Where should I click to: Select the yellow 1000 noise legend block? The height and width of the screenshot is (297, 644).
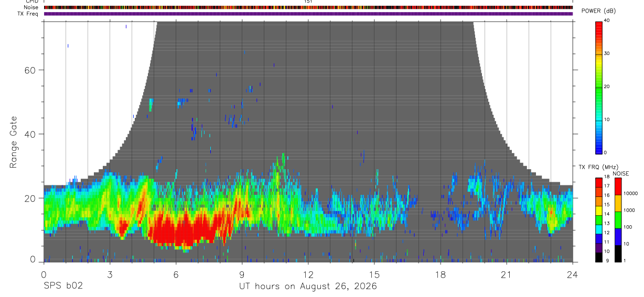617,203
